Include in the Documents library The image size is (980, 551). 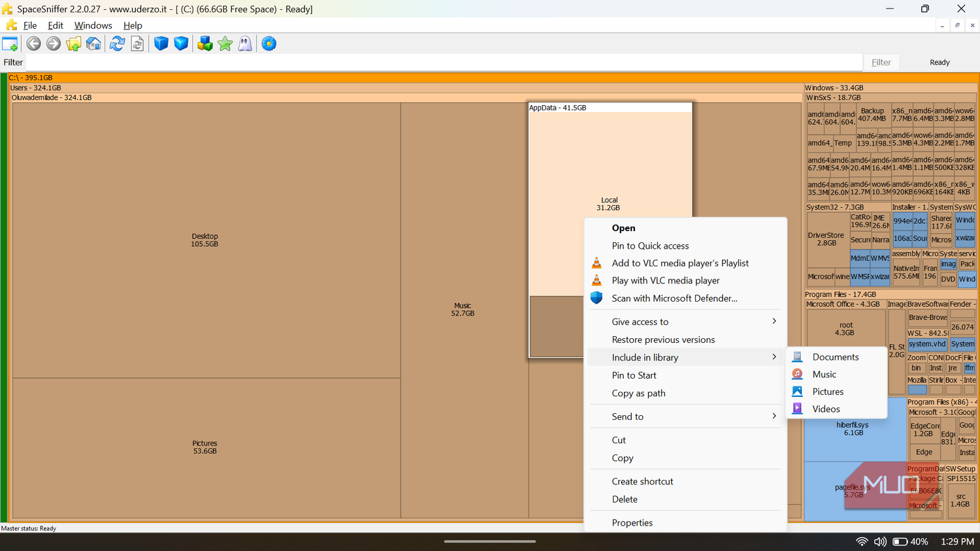click(x=836, y=357)
